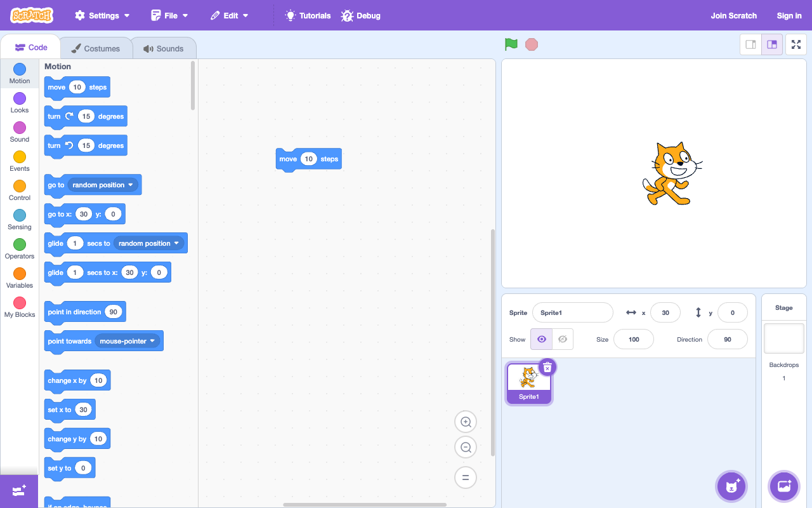Open the Variables block category
The height and width of the screenshot is (508, 812).
pyautogui.click(x=20, y=278)
